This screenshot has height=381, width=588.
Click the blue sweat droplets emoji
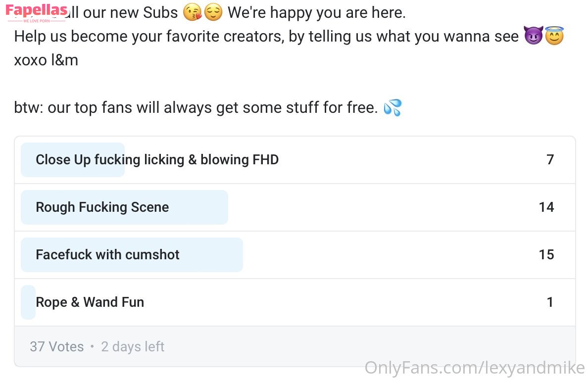click(x=392, y=107)
